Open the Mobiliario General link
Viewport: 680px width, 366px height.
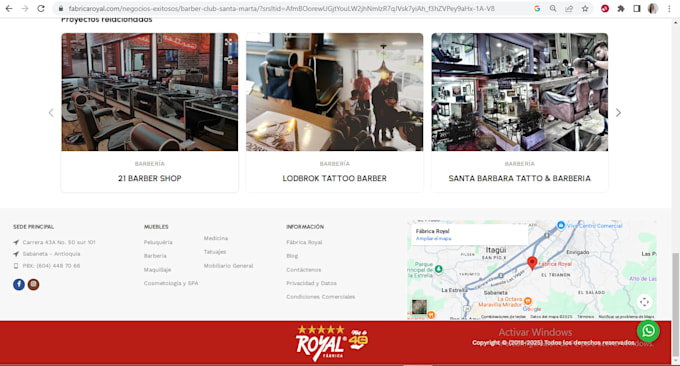click(x=228, y=266)
